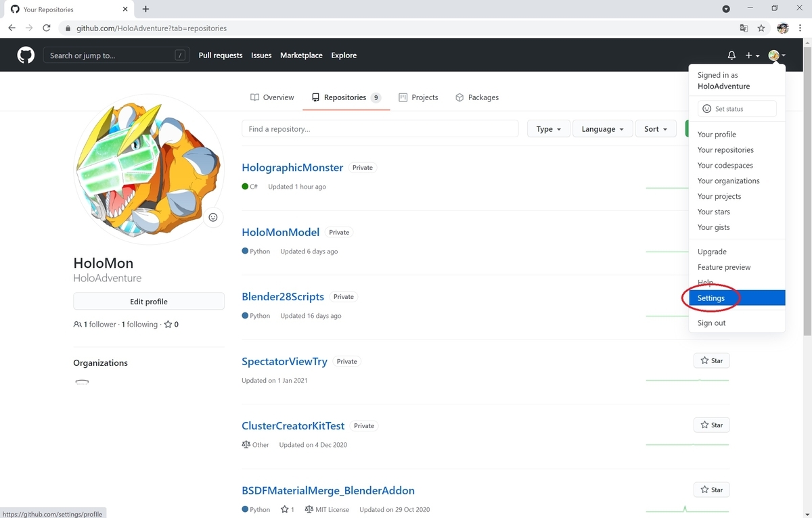Open a new browser tab with plus

[x=145, y=9]
